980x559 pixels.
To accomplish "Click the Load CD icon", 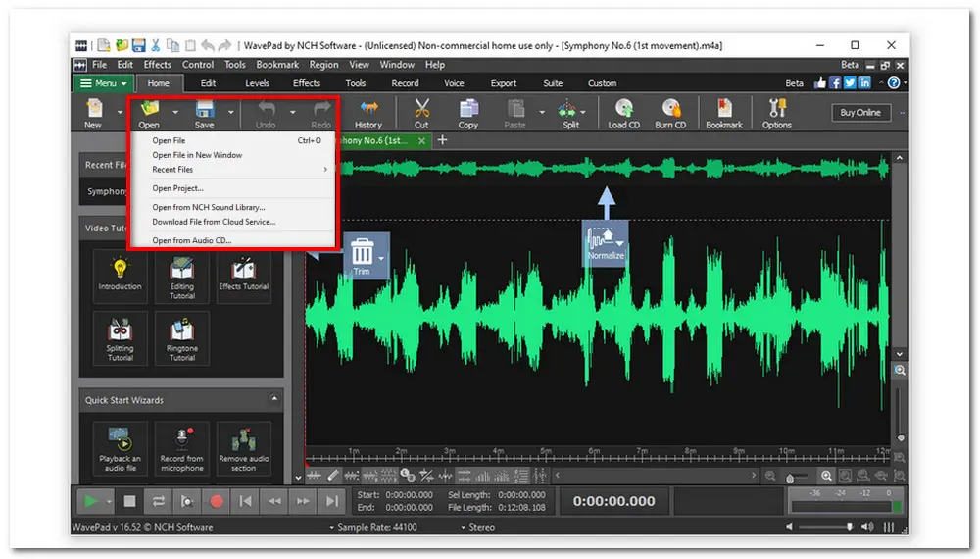I will [x=623, y=113].
